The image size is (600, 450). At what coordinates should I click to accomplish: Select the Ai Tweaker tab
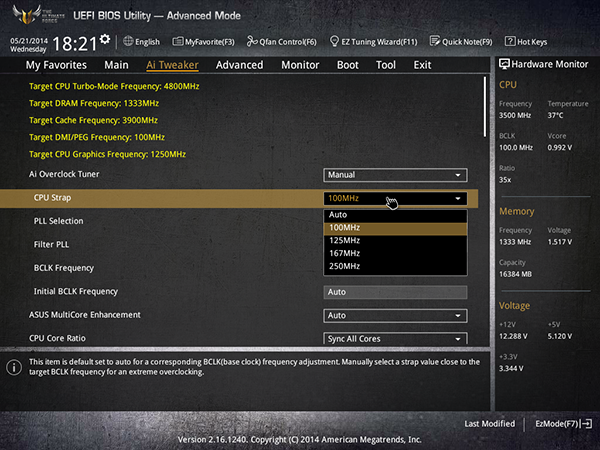(172, 65)
